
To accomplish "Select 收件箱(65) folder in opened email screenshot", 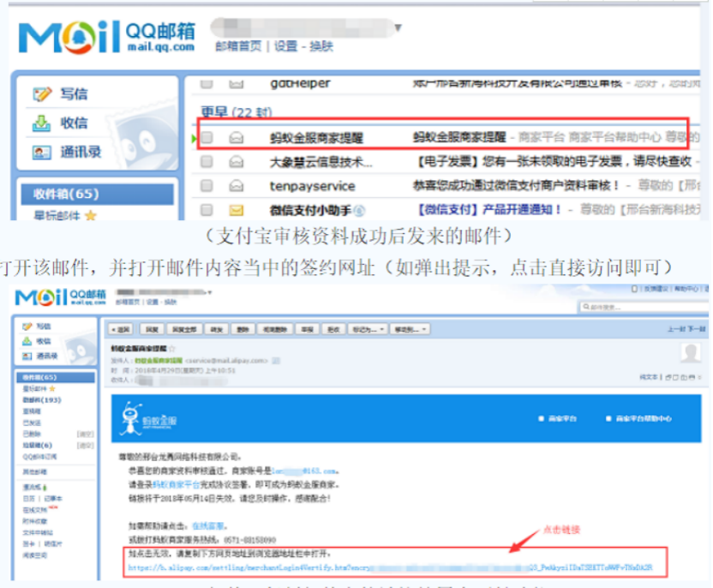I will (56, 377).
